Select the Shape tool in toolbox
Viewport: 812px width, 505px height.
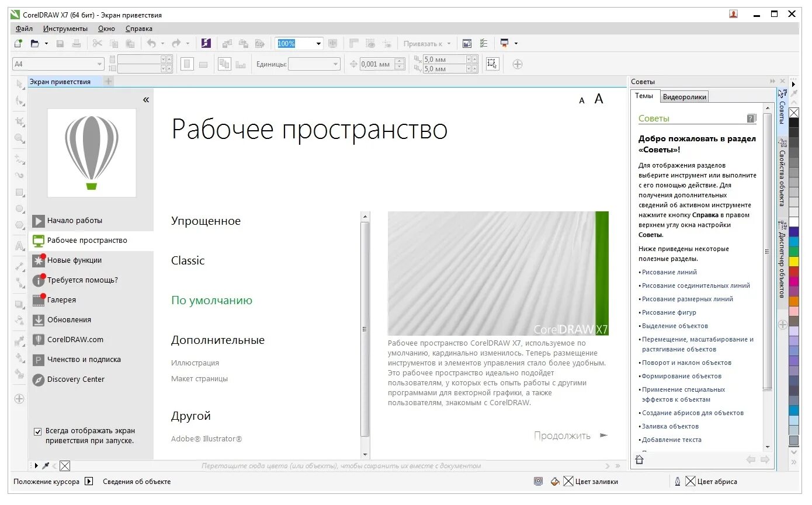[20, 102]
